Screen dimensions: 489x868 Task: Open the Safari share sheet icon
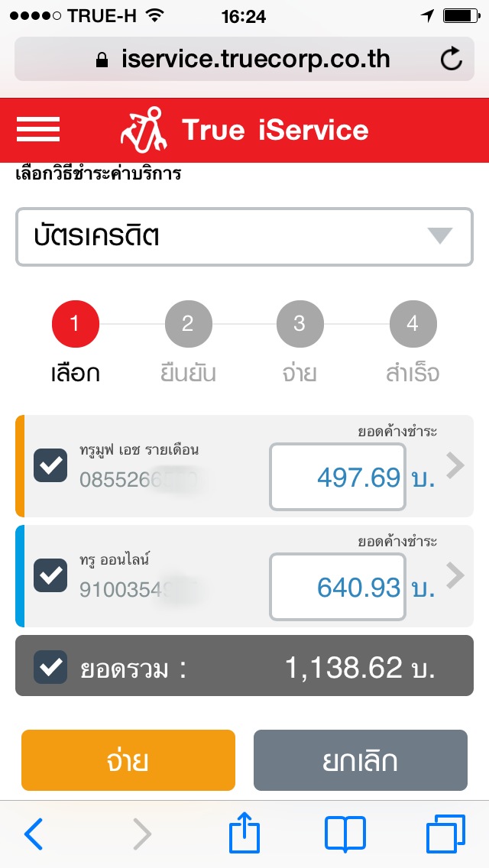click(x=244, y=832)
